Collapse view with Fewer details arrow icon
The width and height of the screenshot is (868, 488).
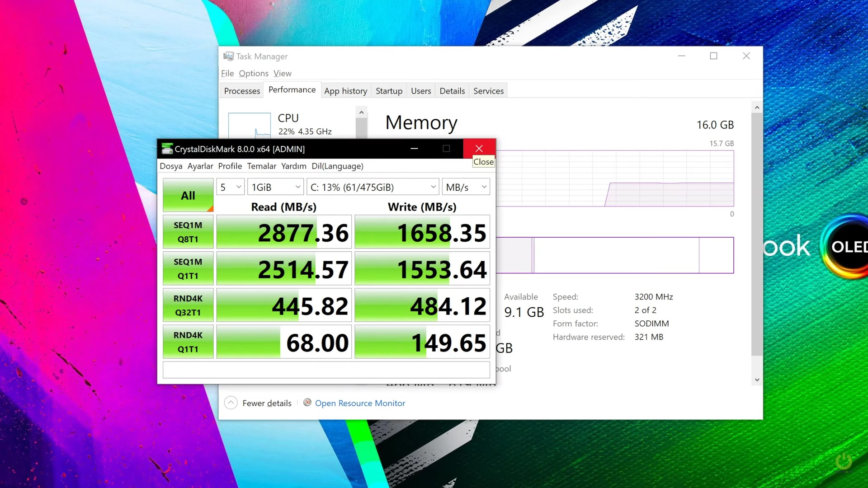click(x=231, y=403)
